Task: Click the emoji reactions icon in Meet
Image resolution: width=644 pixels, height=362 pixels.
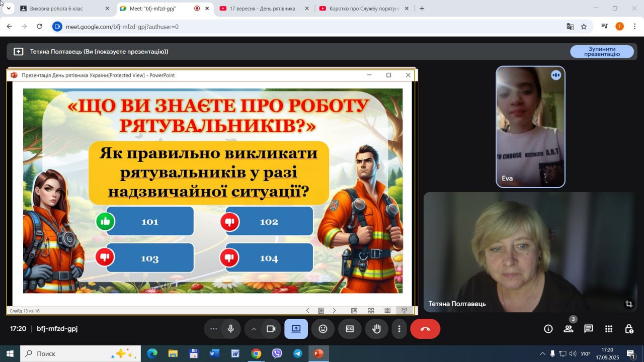Action: 323,329
